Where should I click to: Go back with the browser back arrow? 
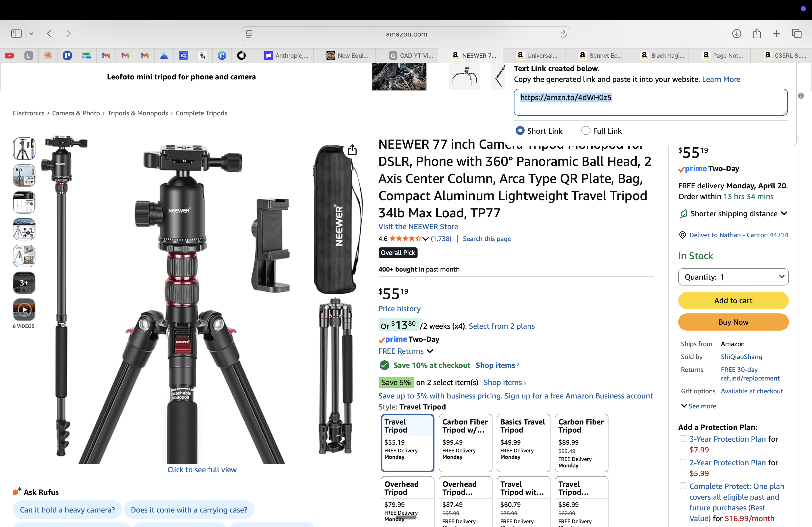coord(49,33)
